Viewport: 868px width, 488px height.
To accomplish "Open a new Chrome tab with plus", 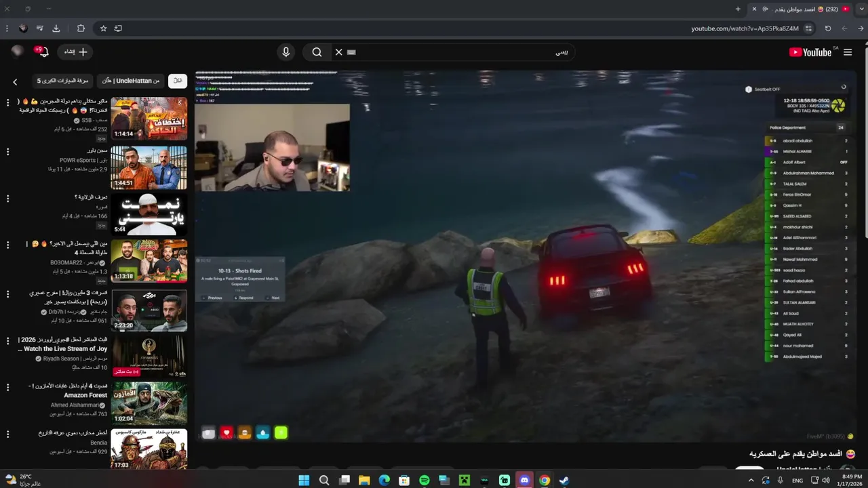I will coord(738,9).
